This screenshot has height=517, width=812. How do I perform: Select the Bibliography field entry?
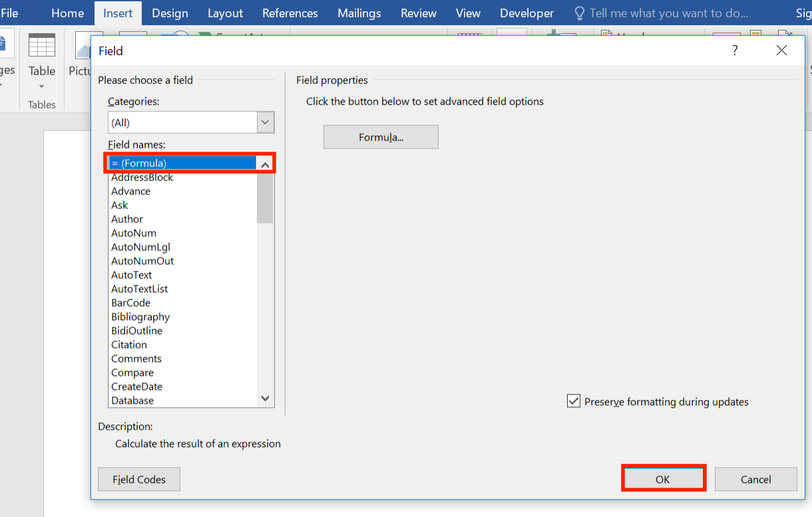pos(140,317)
